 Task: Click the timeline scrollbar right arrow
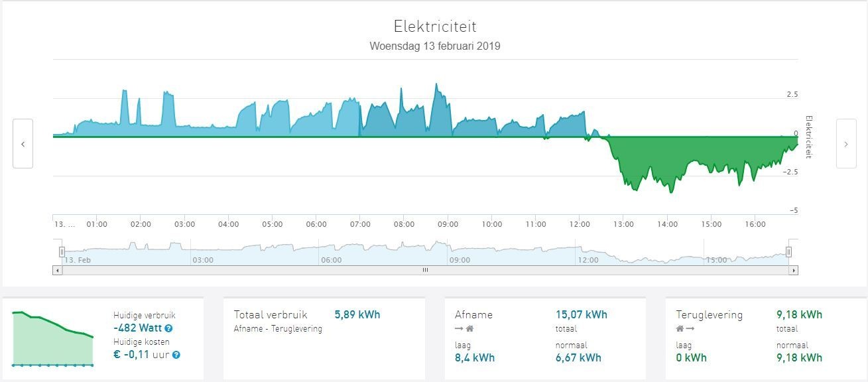pos(794,271)
